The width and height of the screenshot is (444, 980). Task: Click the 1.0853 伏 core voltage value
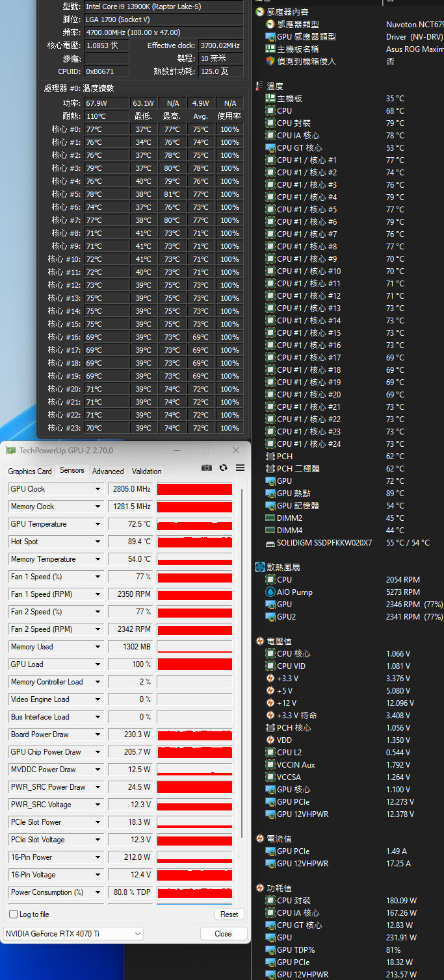click(x=107, y=45)
